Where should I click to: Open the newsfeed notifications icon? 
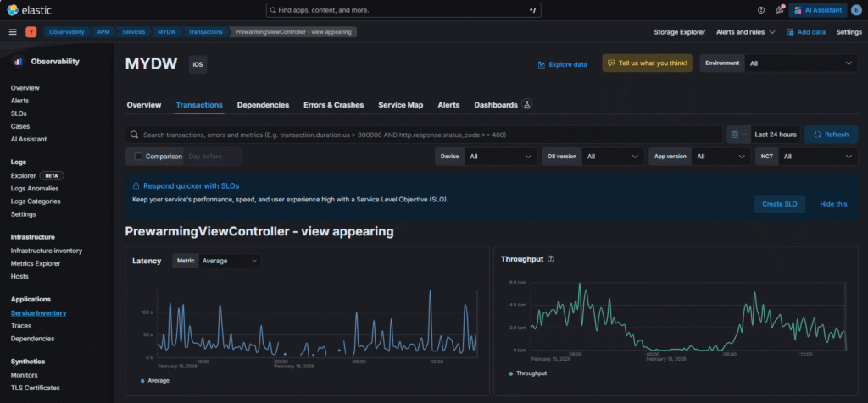coord(780,10)
